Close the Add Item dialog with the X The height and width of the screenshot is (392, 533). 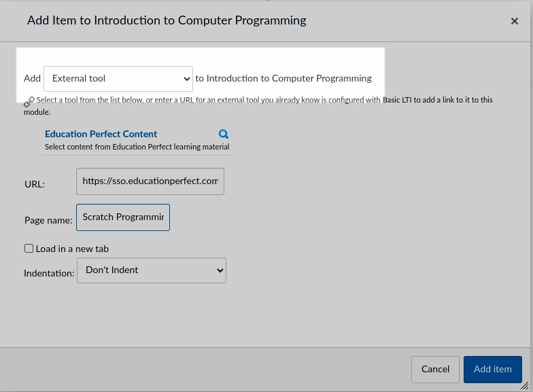click(x=514, y=21)
